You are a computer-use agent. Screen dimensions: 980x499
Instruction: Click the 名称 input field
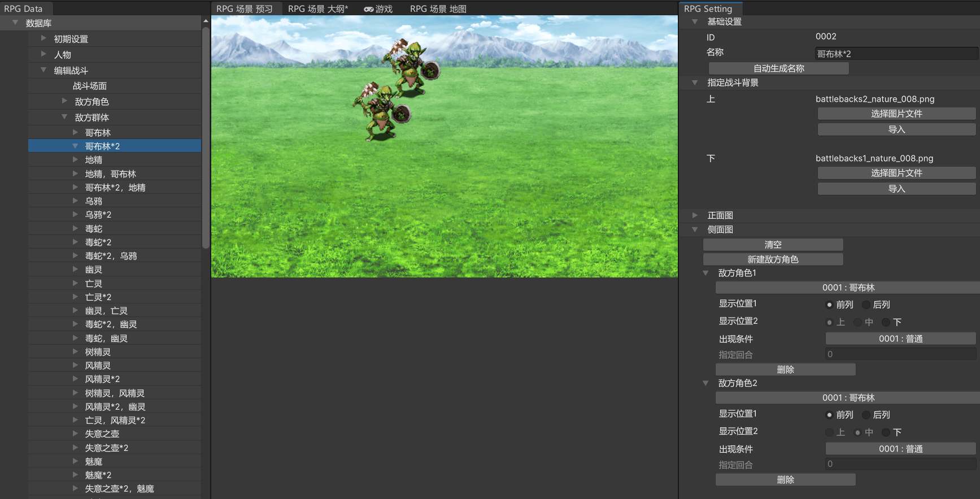pos(896,54)
